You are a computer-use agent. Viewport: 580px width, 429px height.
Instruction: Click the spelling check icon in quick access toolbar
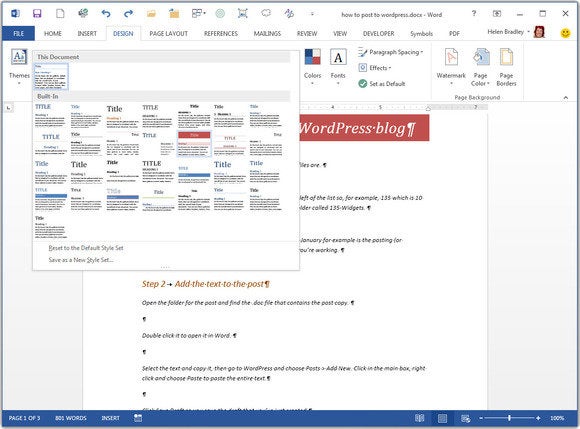click(289, 14)
